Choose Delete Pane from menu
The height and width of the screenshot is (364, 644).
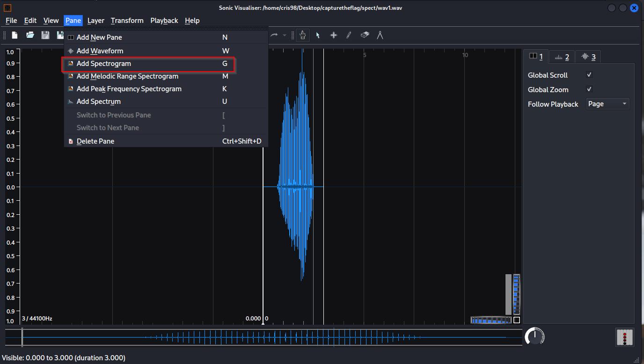click(166, 141)
